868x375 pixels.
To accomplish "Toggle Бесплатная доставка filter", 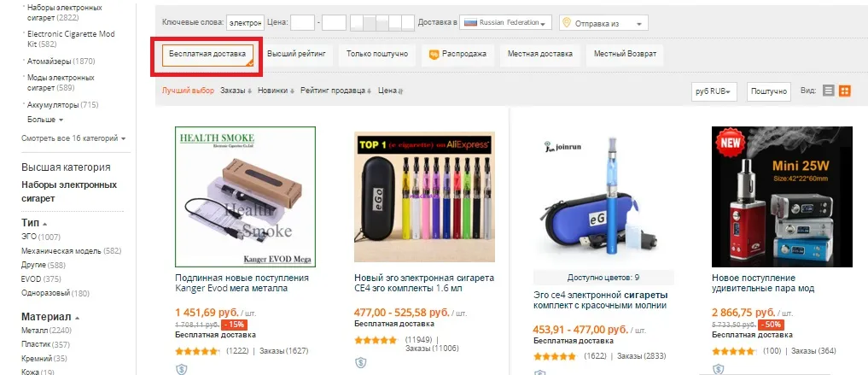I will click(207, 55).
